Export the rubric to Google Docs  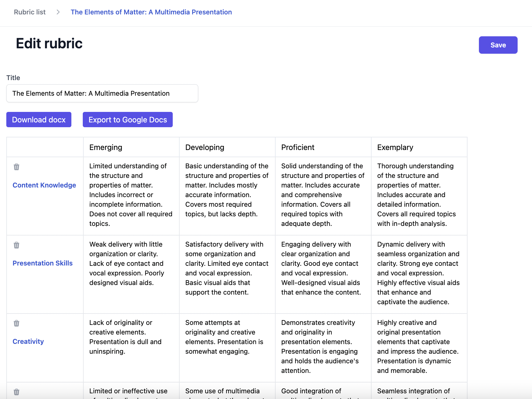click(x=127, y=119)
